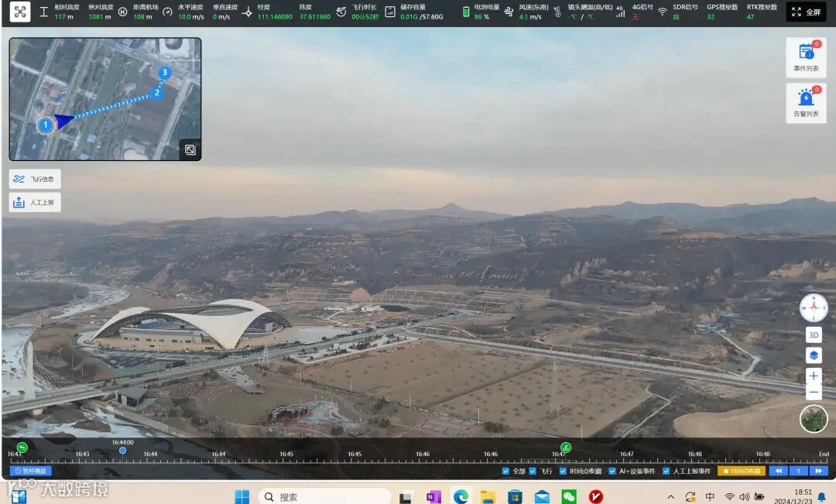Click the 4G signal bars icon
The image size is (836, 504).
pyautogui.click(x=621, y=12)
